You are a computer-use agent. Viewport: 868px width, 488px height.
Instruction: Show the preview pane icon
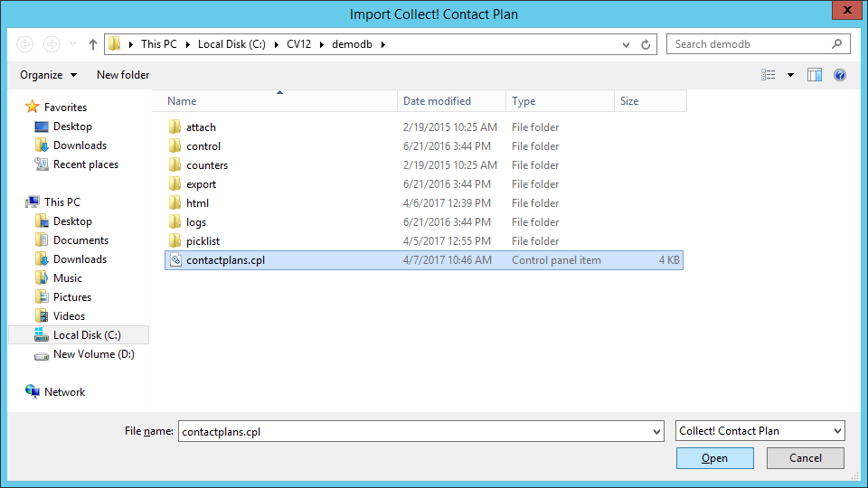click(815, 75)
